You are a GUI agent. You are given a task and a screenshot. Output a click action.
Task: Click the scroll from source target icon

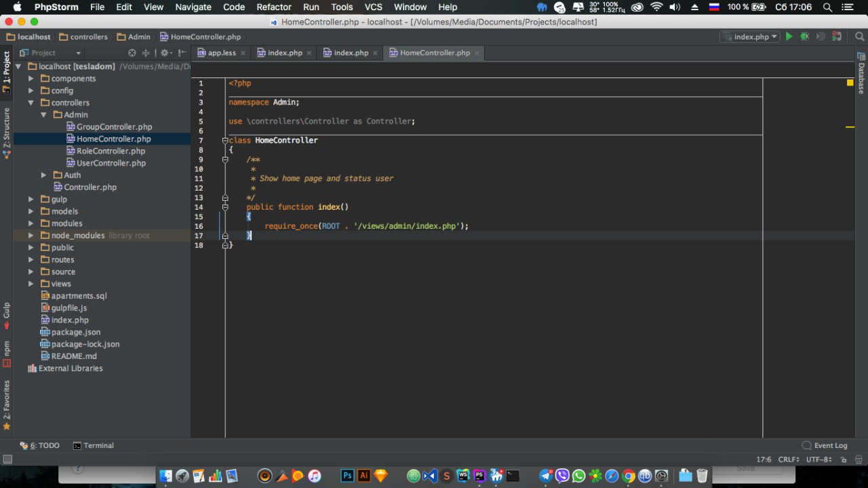(x=132, y=53)
